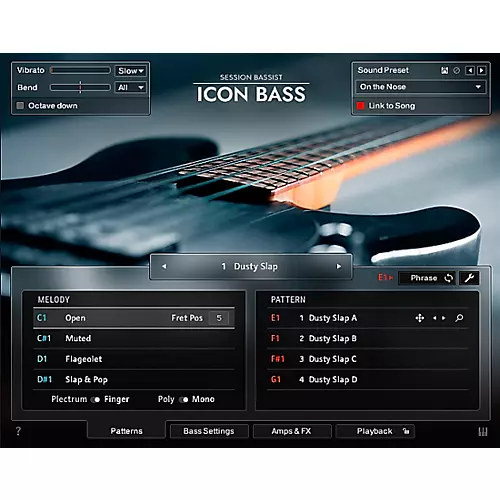Click drag-to-DAW move icon on Dusty Slap A
The width and height of the screenshot is (500, 500).
click(x=420, y=318)
